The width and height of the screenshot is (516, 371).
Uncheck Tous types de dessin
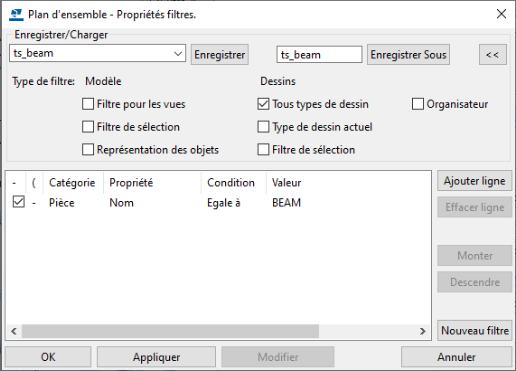point(263,104)
